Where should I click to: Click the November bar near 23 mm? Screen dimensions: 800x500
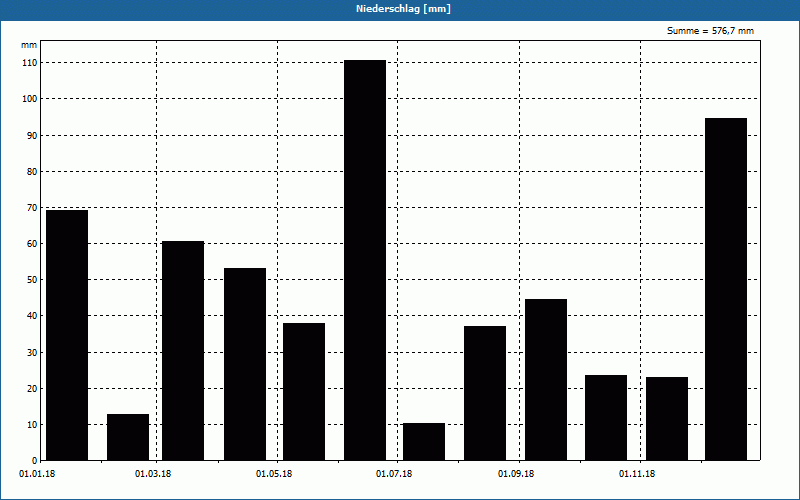pos(667,419)
